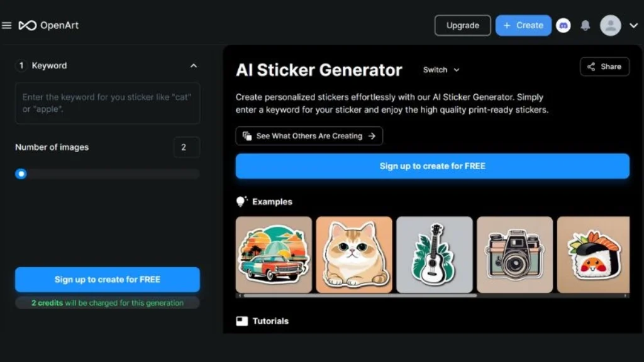Viewport: 644px width, 362px height.
Task: Collapse the Keyword section chevron
Action: pyautogui.click(x=194, y=65)
